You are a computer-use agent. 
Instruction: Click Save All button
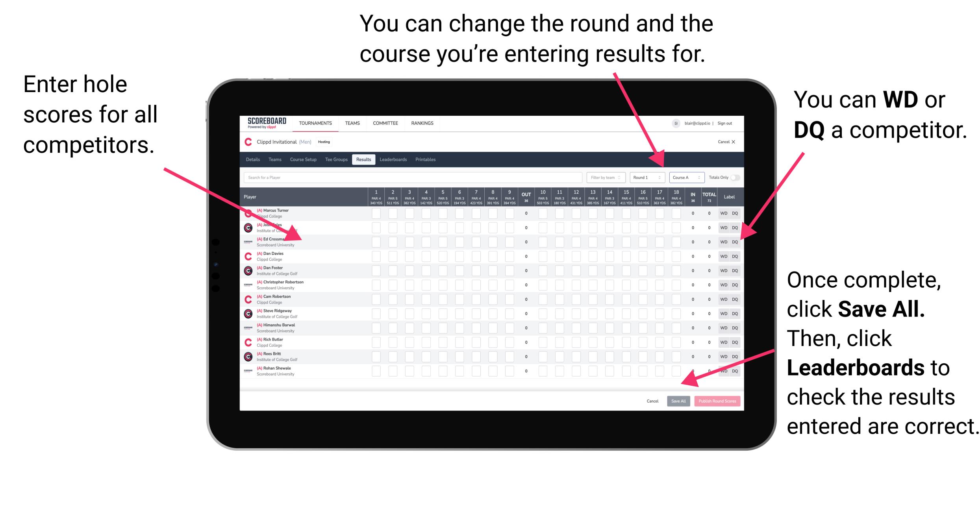coord(678,400)
